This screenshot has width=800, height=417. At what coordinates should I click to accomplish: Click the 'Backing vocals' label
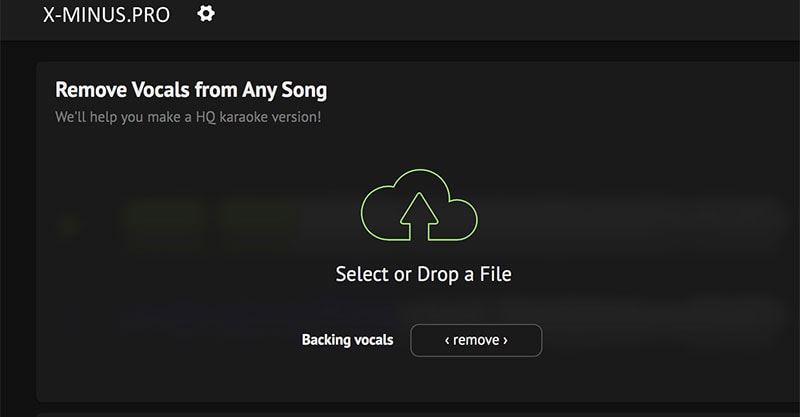[347, 340]
